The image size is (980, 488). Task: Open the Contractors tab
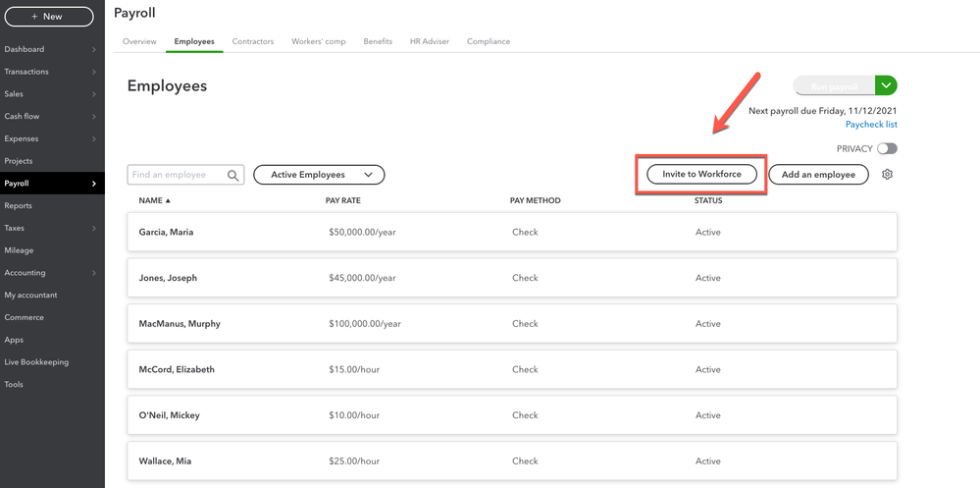253,41
